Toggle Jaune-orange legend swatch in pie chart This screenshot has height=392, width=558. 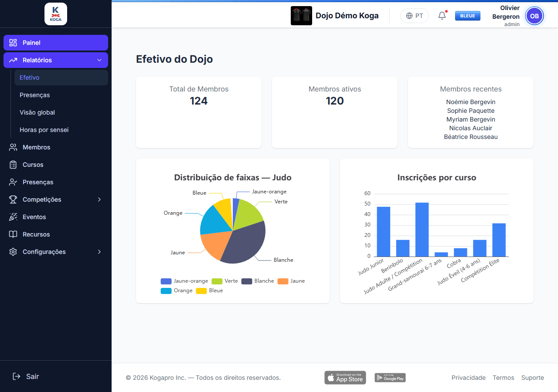click(166, 281)
